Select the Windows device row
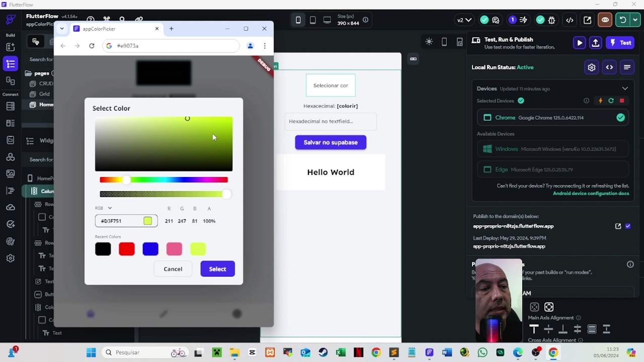The image size is (644, 362). click(553, 149)
